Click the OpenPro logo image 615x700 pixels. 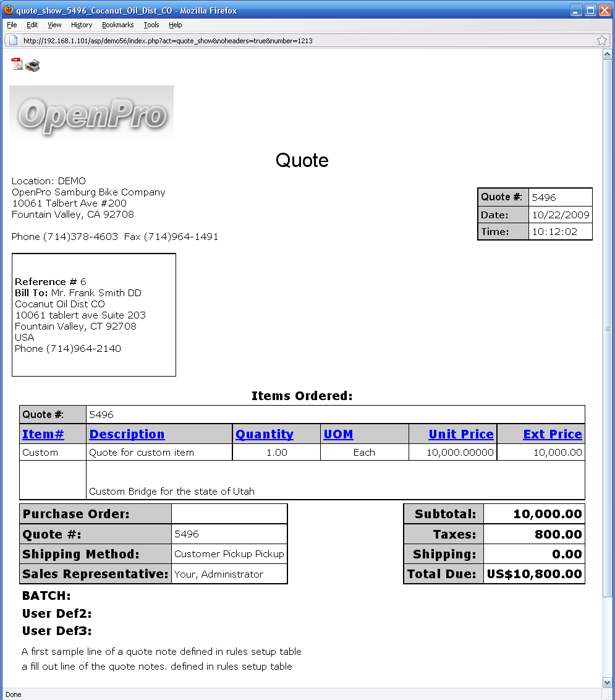point(91,112)
